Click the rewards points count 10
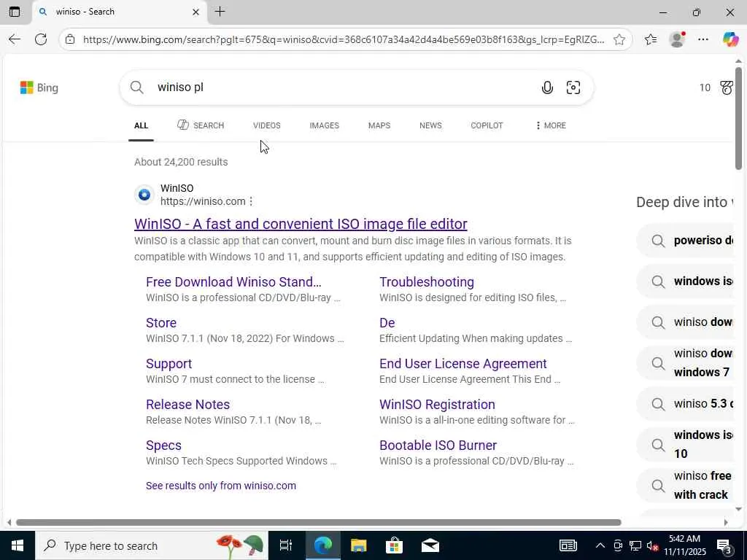 tap(705, 87)
